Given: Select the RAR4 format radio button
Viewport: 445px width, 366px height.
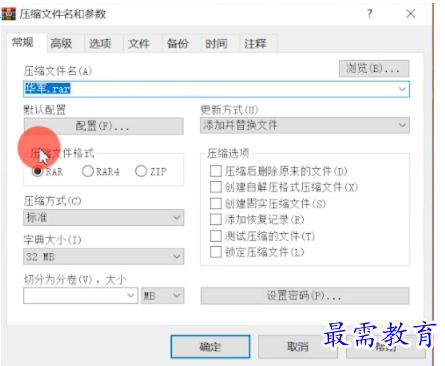Looking at the screenshot, I should coord(88,171).
